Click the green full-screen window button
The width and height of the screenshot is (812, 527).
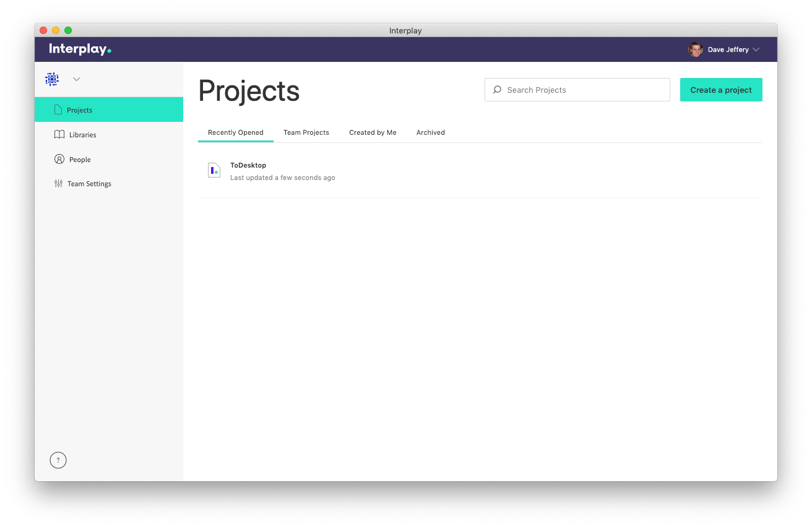click(x=68, y=30)
